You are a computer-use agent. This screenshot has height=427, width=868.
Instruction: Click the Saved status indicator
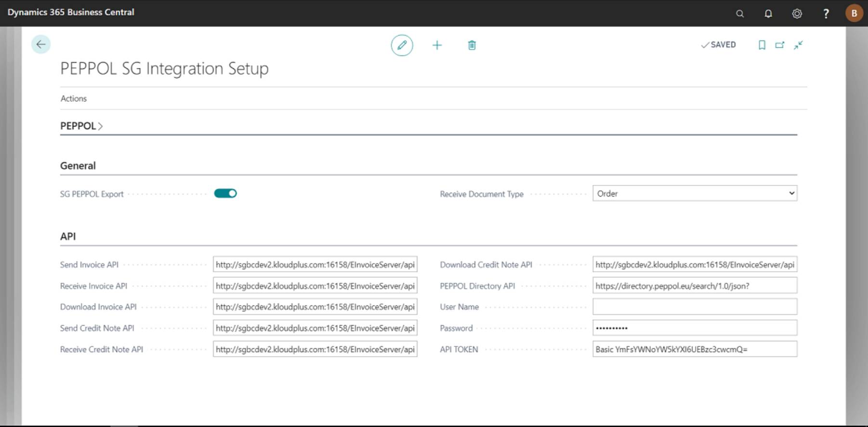click(x=718, y=45)
